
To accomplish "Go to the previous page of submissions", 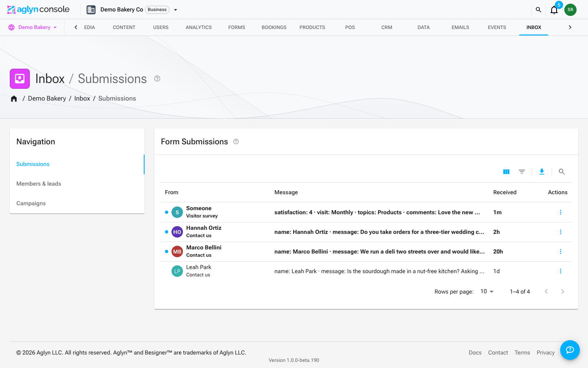I will pyautogui.click(x=546, y=292).
